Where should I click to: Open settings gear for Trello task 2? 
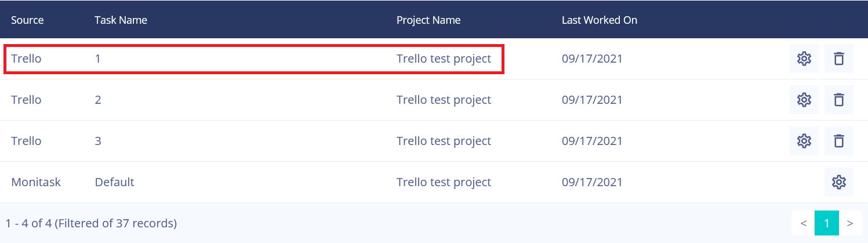pos(804,100)
